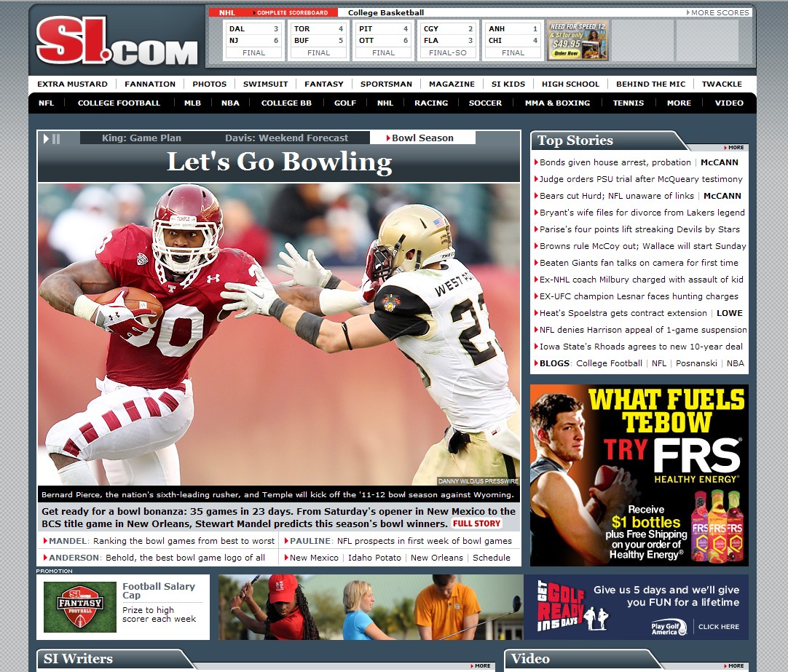788x672 pixels.
Task: Click More in the black navigation bar
Action: 679,103
